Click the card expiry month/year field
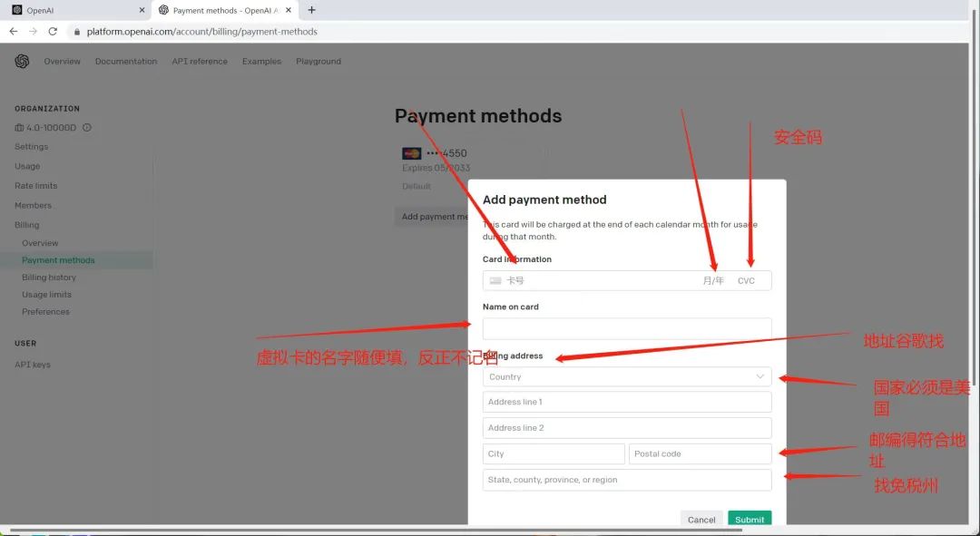This screenshot has width=980, height=536. tap(713, 280)
